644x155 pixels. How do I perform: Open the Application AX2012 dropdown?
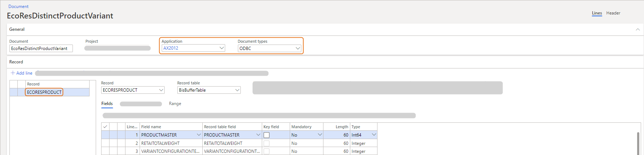[x=222, y=48]
